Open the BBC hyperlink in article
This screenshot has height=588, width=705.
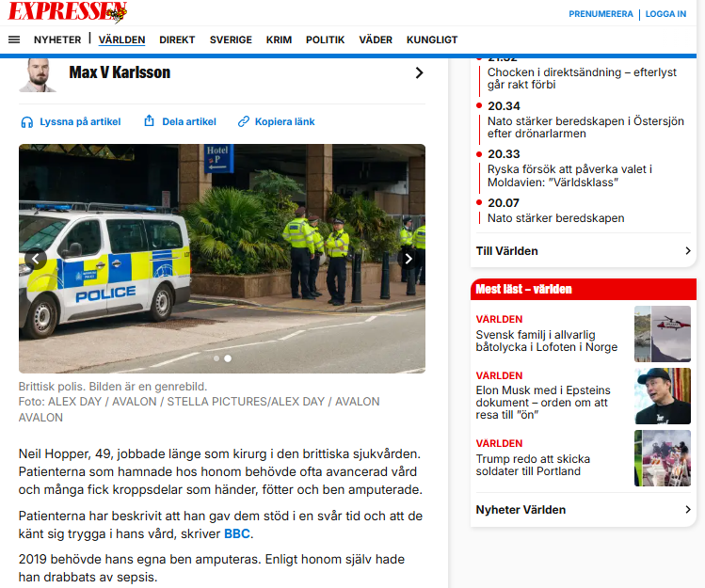(237, 533)
